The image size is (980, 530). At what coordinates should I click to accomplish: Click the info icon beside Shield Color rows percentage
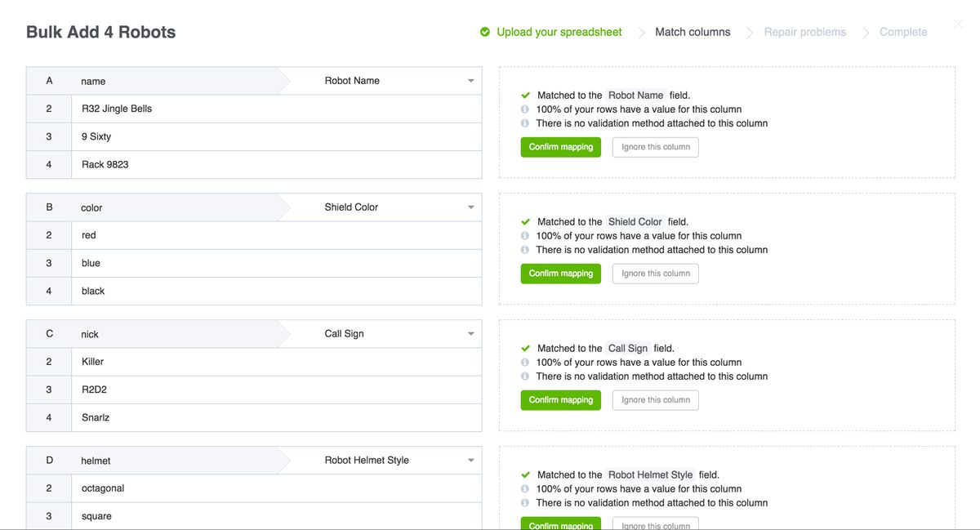pos(525,236)
